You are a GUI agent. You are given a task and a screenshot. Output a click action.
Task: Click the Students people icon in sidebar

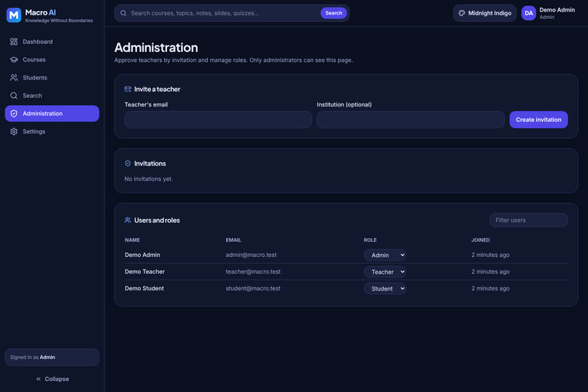pyautogui.click(x=14, y=77)
